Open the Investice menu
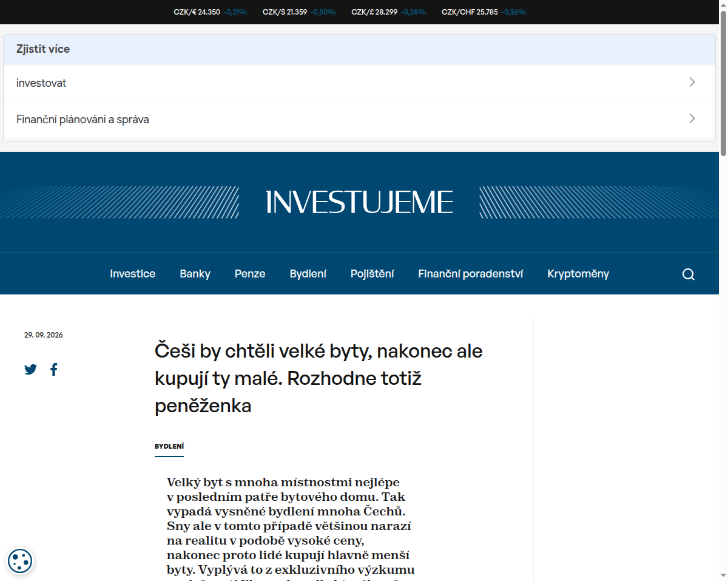This screenshot has height=581, width=728. [x=133, y=274]
